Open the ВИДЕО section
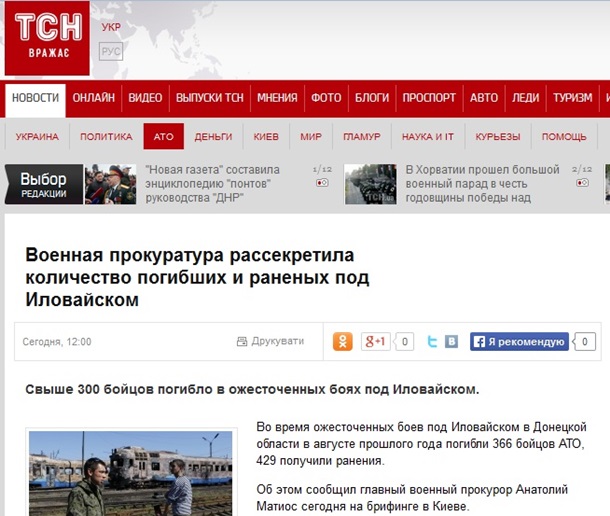The width and height of the screenshot is (610, 516). tap(145, 98)
